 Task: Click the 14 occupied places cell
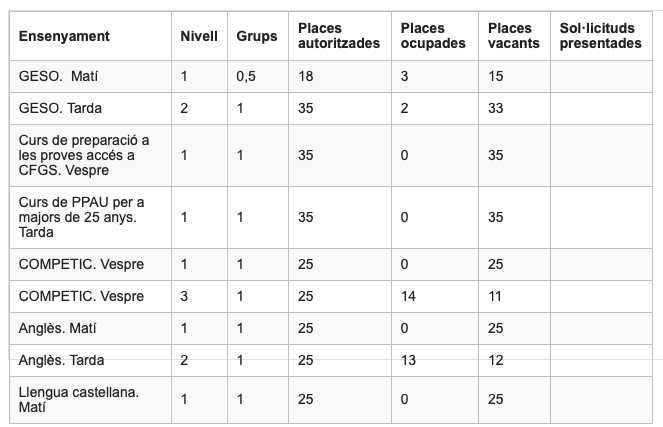pos(408,296)
